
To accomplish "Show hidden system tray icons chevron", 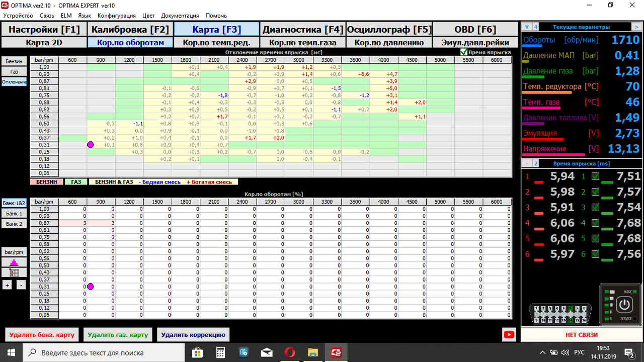I will click(x=542, y=352).
